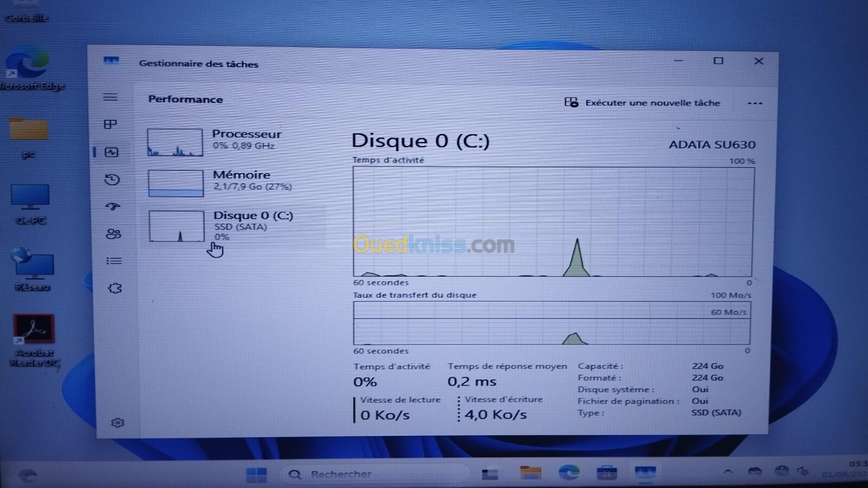
Task: Open the Windows Start menu
Action: [256, 475]
